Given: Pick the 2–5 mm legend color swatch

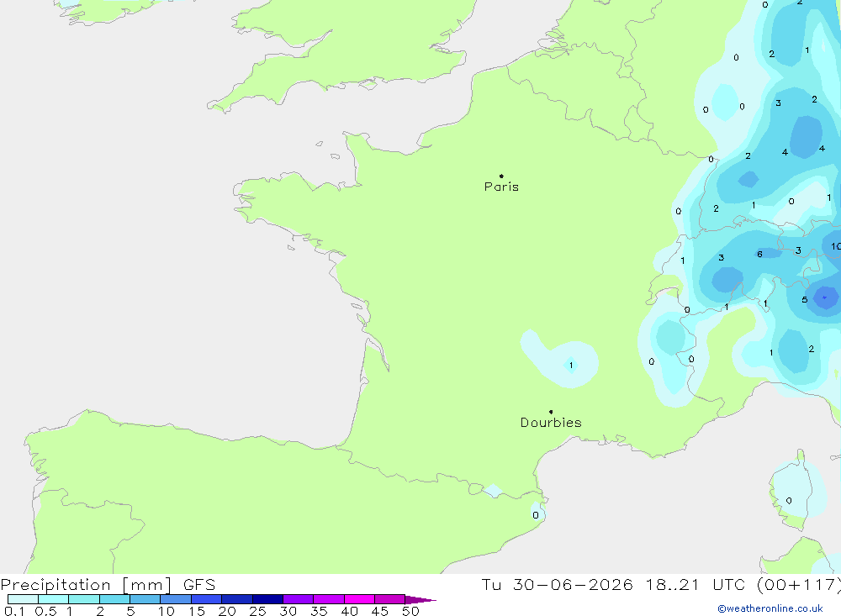Looking at the screenshot, I should tap(114, 599).
